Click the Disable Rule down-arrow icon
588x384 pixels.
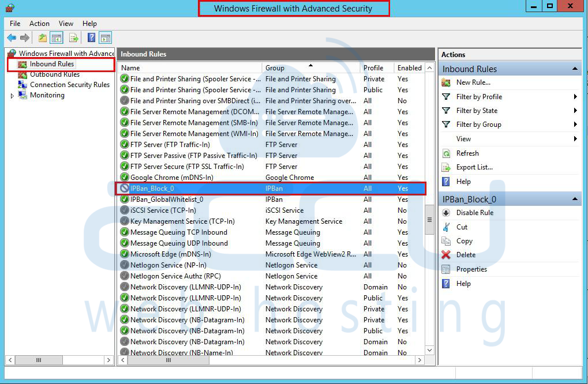click(446, 213)
